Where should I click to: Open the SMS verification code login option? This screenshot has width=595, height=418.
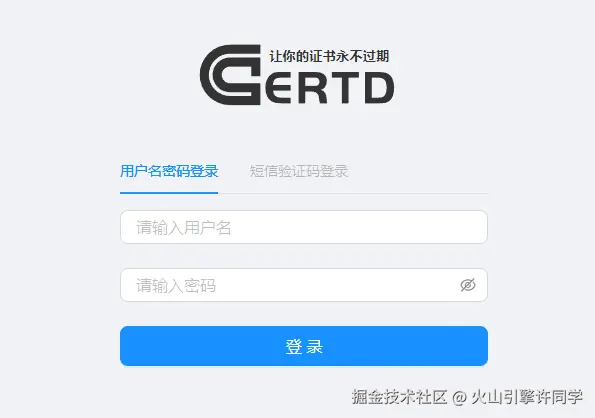click(299, 171)
